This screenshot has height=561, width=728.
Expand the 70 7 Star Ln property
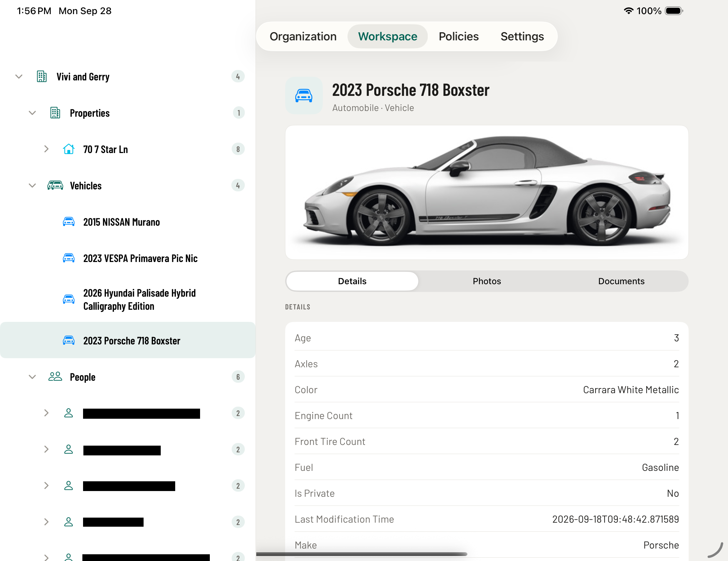click(x=46, y=149)
